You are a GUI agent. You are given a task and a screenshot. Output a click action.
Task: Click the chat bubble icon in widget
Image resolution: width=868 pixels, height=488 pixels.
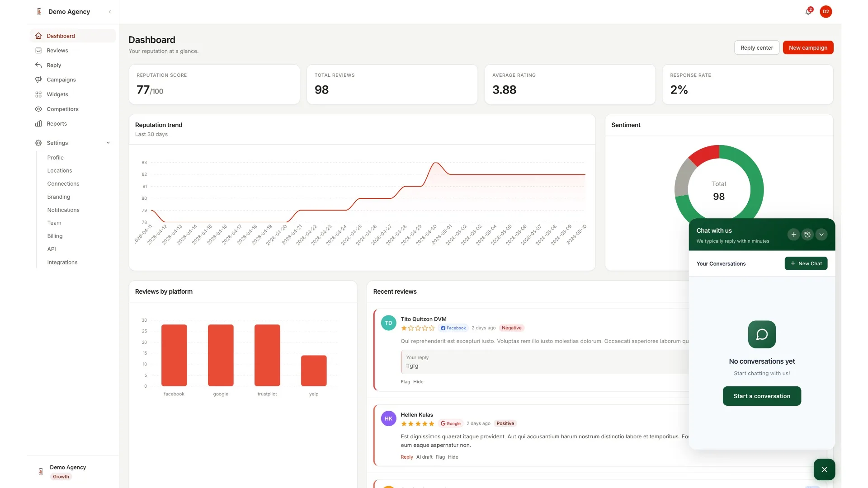point(762,334)
